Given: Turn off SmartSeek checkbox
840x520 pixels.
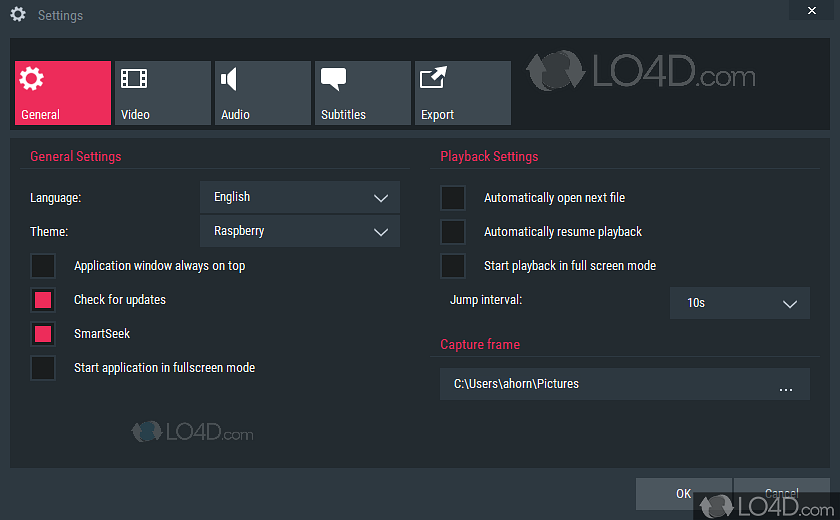Looking at the screenshot, I should click(x=43, y=334).
